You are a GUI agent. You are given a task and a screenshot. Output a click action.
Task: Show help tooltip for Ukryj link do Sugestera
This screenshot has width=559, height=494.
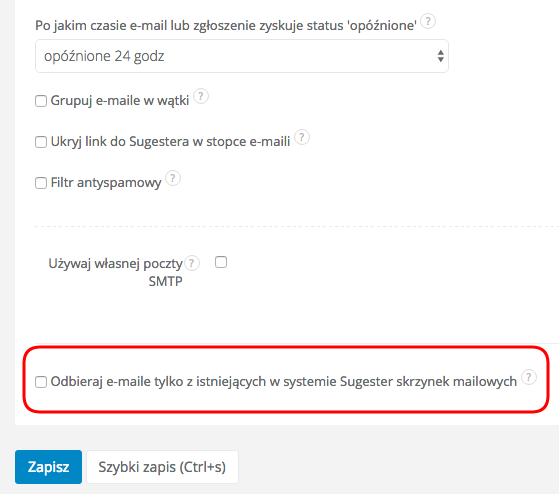coord(302,137)
